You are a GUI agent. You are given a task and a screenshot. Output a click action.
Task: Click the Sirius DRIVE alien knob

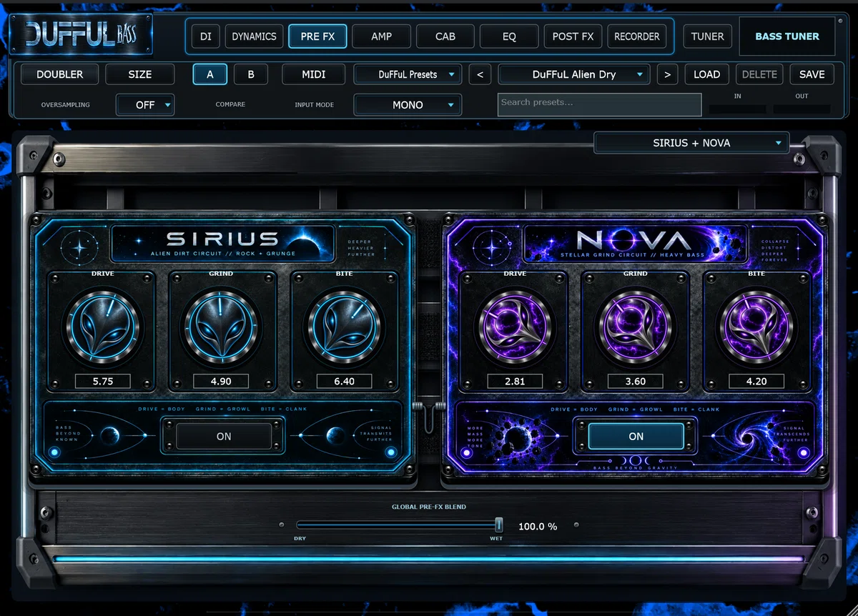(x=102, y=327)
